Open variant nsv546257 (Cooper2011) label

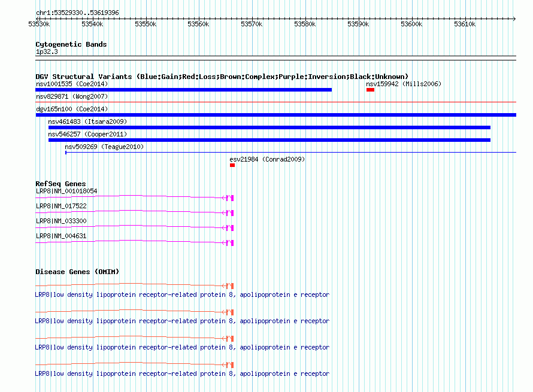[87, 134]
